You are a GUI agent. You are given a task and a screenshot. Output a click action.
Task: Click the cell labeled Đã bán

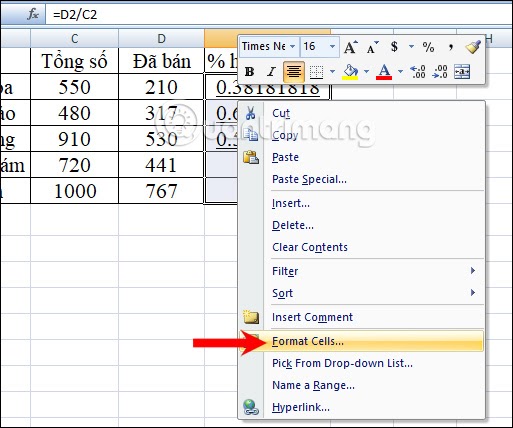pyautogui.click(x=161, y=61)
